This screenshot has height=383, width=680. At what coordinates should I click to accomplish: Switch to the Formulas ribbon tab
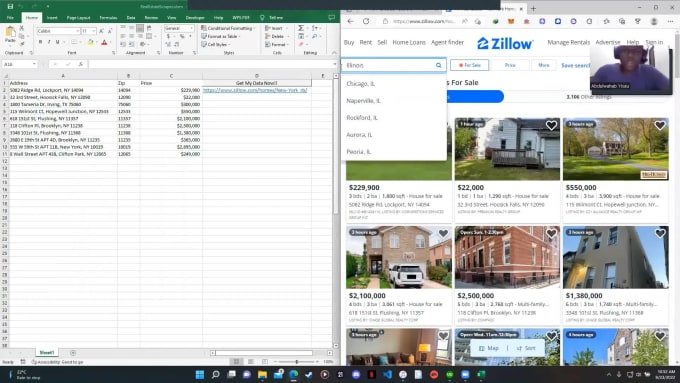point(108,18)
